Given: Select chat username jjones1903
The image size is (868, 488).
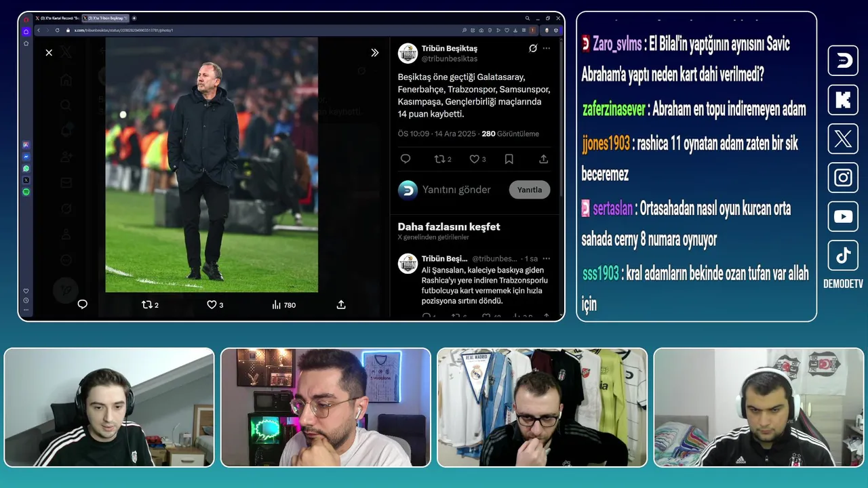Looking at the screenshot, I should click(606, 144).
